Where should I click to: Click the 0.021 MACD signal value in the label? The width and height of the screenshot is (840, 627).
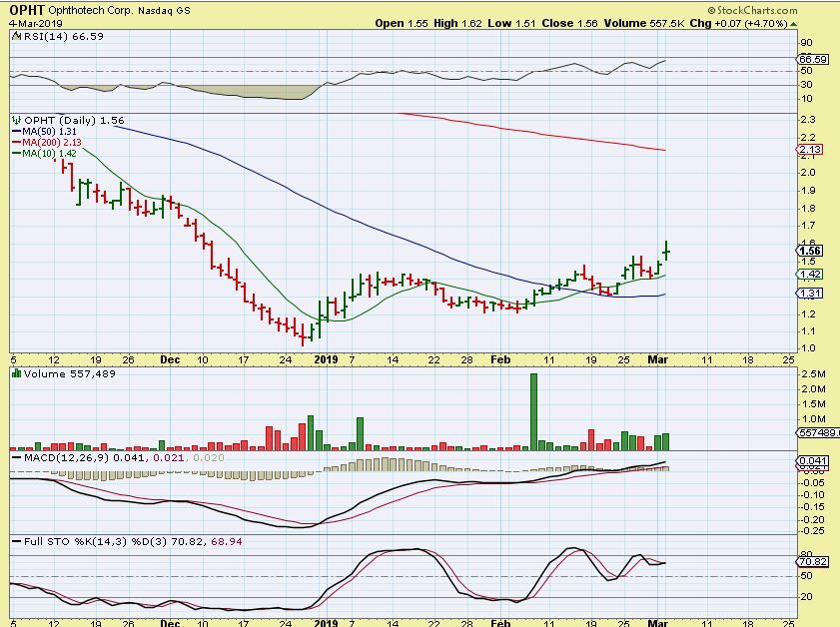coord(168,458)
